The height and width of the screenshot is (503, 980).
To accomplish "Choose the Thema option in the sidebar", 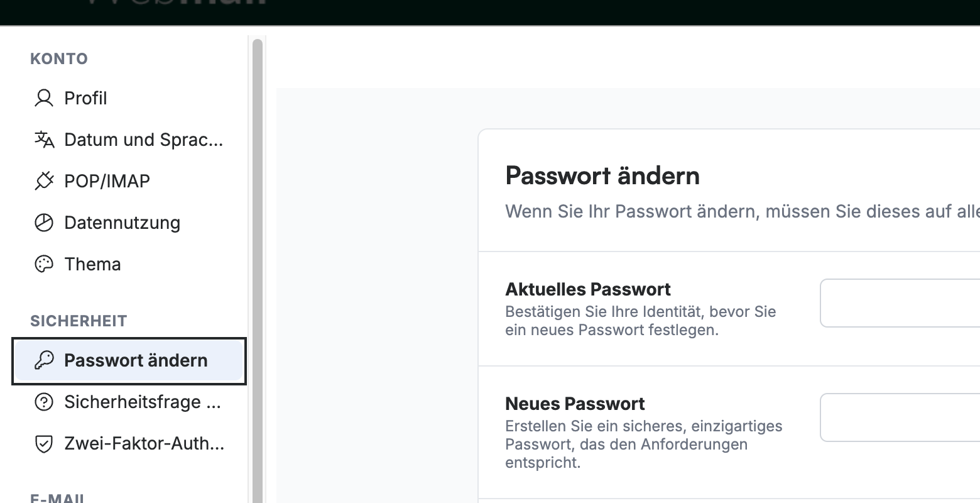I will [x=129, y=264].
